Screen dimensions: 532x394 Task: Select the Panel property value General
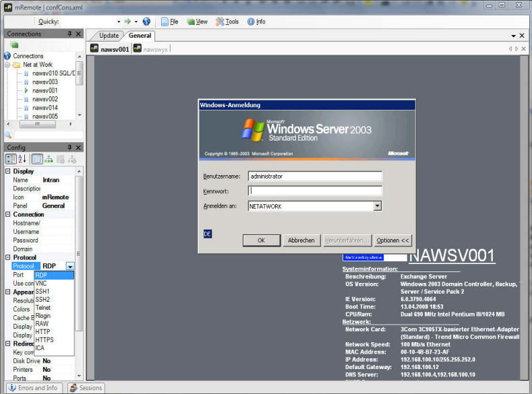53,205
